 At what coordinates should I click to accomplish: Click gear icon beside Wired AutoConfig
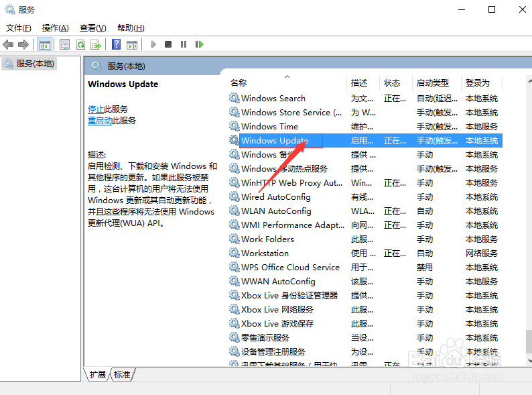pos(234,196)
